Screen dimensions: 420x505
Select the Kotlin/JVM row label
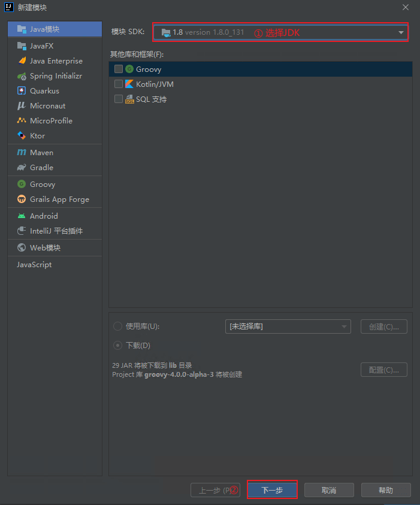(155, 84)
